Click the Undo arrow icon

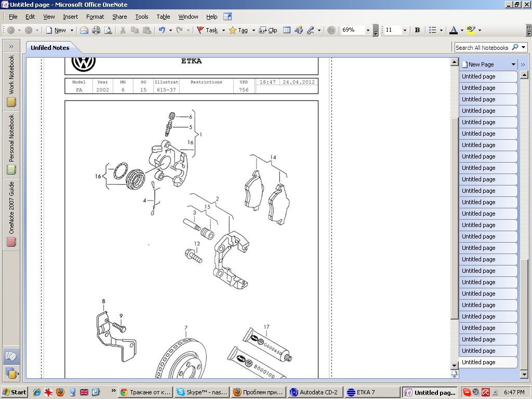pos(162,30)
